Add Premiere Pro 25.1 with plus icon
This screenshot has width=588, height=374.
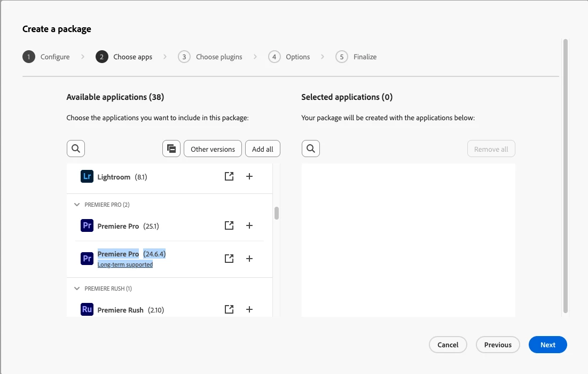point(249,225)
